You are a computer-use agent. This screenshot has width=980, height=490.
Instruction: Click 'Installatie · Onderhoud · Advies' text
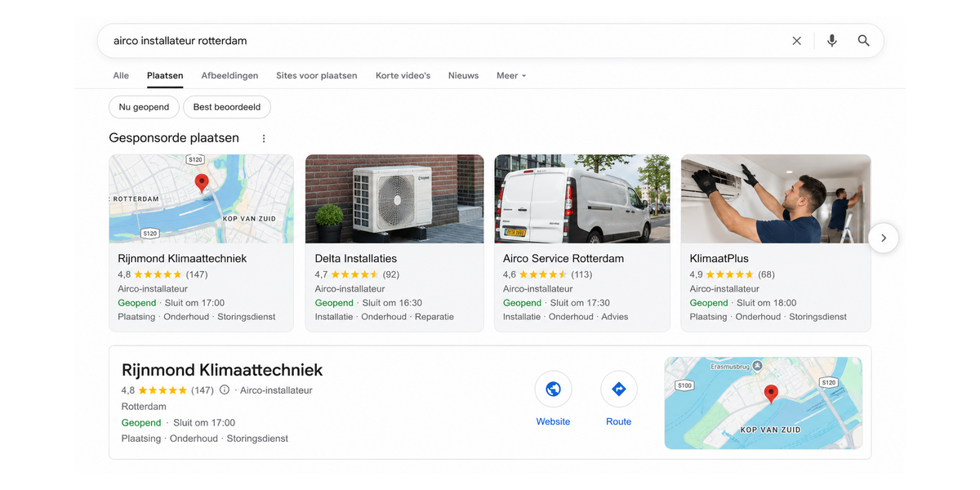click(x=566, y=317)
